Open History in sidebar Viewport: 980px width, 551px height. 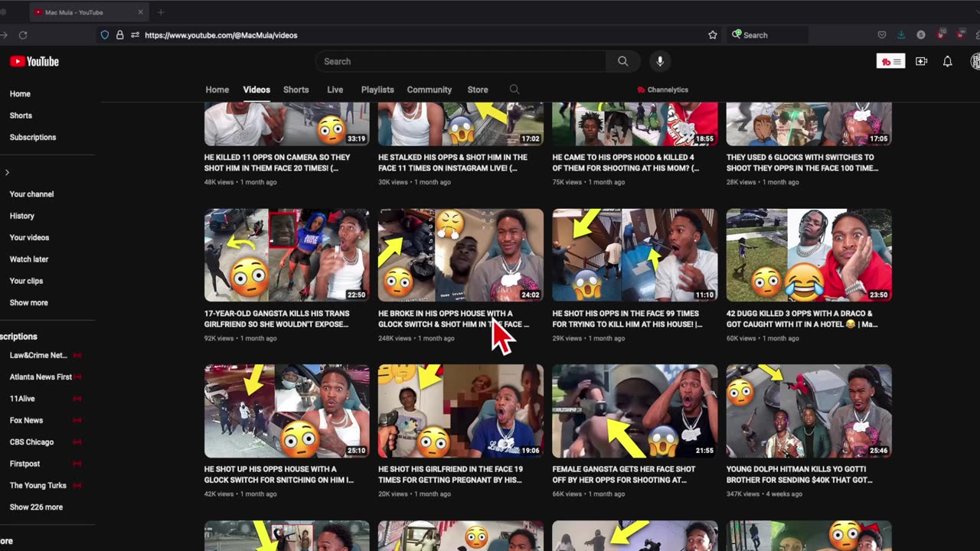pyautogui.click(x=21, y=216)
